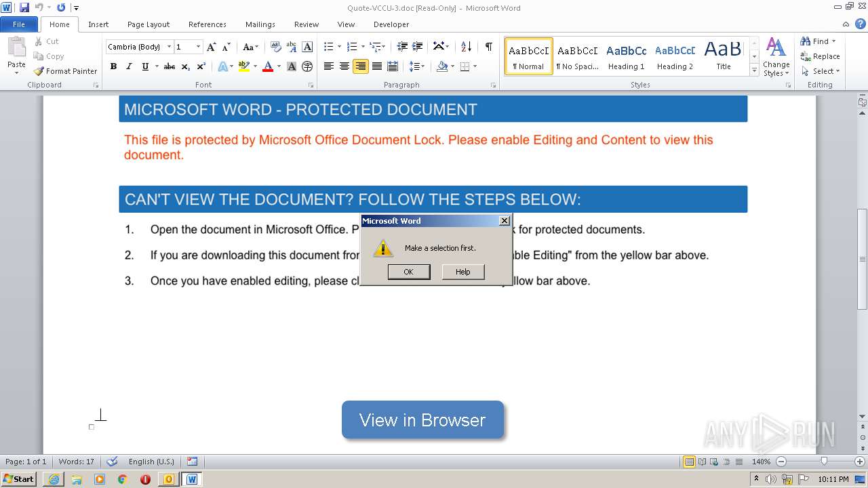Click the Superscript icon
The width and height of the screenshot is (868, 488).
[x=201, y=66]
